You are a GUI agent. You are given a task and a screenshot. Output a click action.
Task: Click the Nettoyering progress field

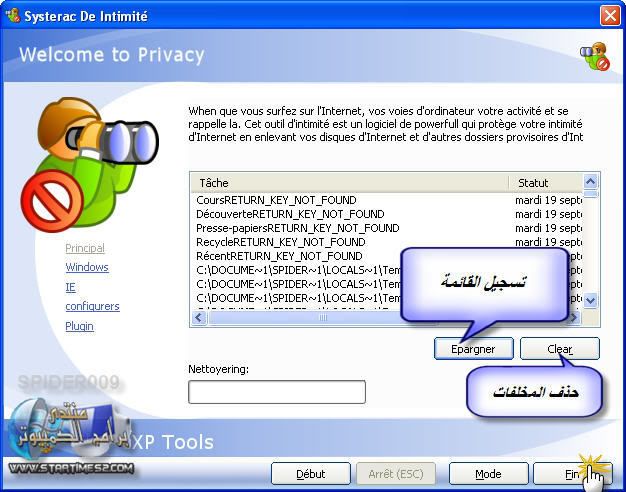[x=277, y=392]
